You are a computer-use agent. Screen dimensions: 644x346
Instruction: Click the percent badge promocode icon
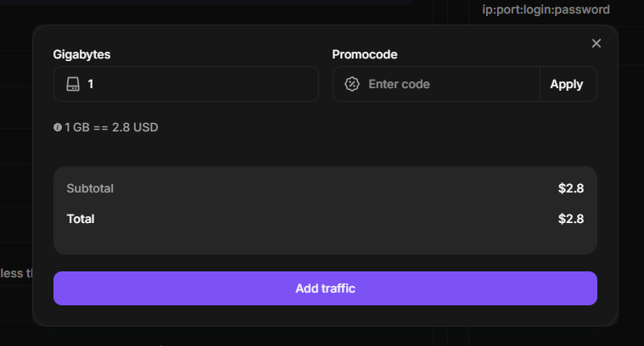(352, 84)
